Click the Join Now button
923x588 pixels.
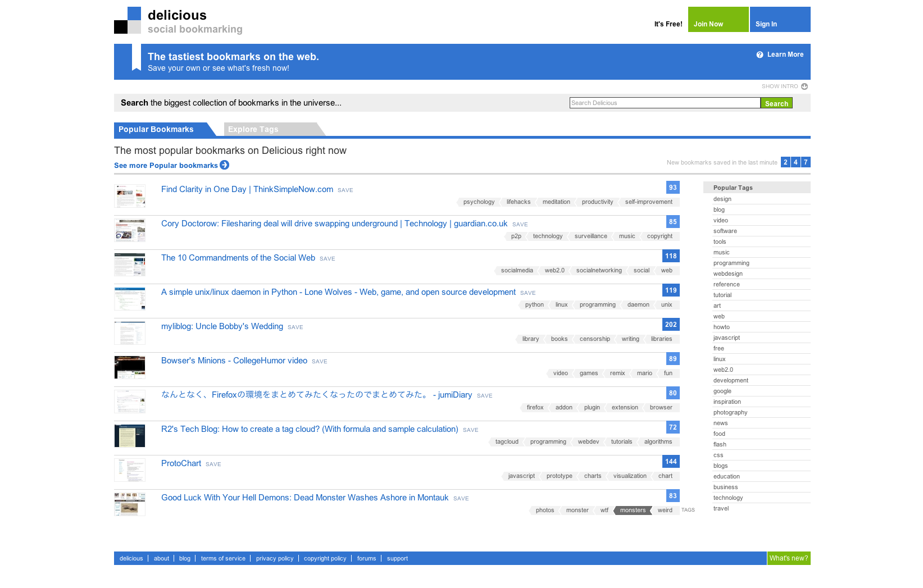pos(718,20)
